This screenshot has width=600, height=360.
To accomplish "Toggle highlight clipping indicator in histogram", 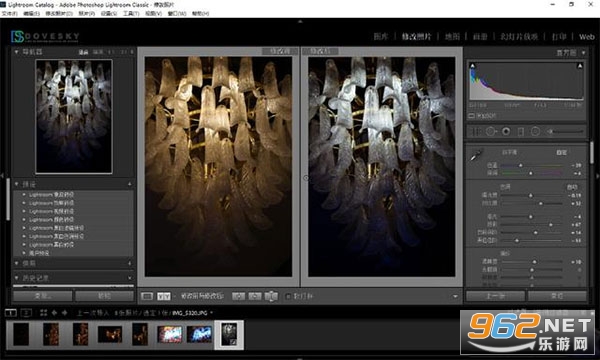I will click(x=580, y=65).
